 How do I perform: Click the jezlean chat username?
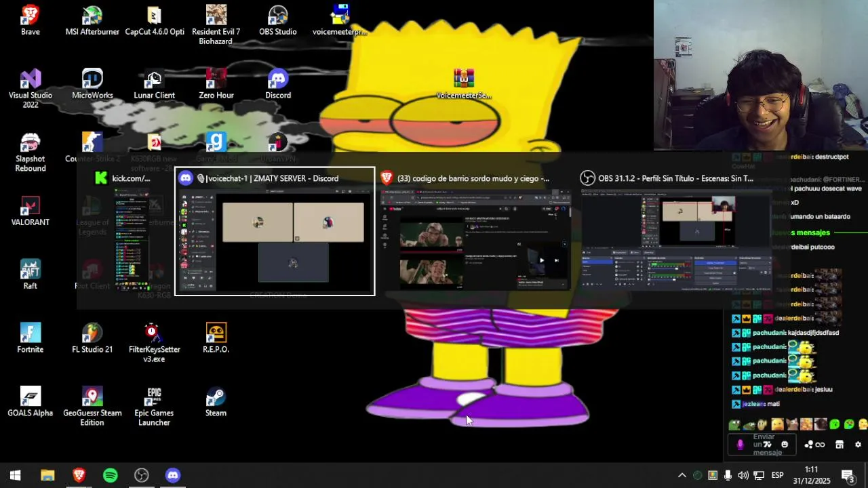click(x=753, y=404)
